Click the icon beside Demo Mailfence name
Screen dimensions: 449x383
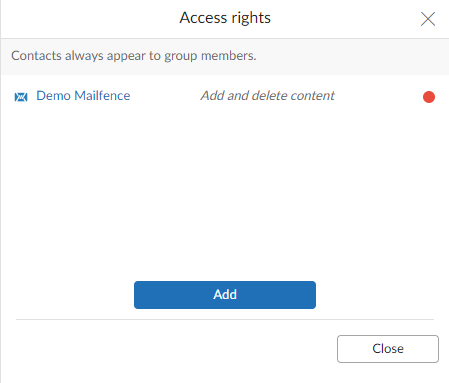click(21, 97)
